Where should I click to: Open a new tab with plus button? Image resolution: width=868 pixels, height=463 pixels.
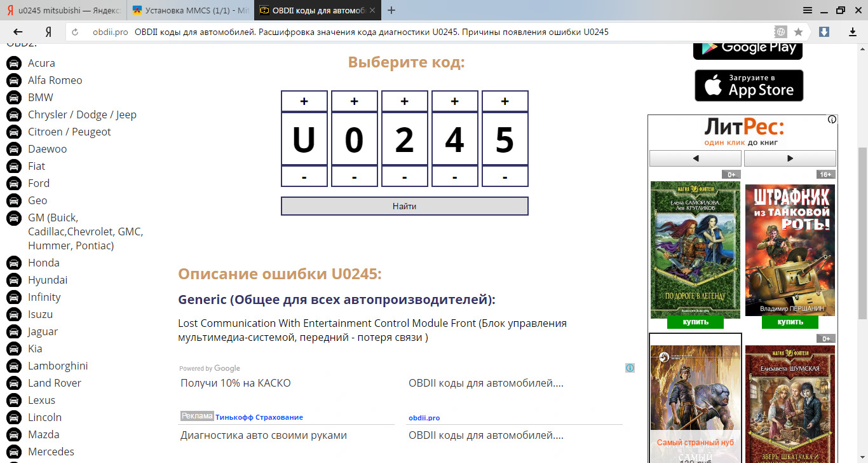[x=391, y=10]
